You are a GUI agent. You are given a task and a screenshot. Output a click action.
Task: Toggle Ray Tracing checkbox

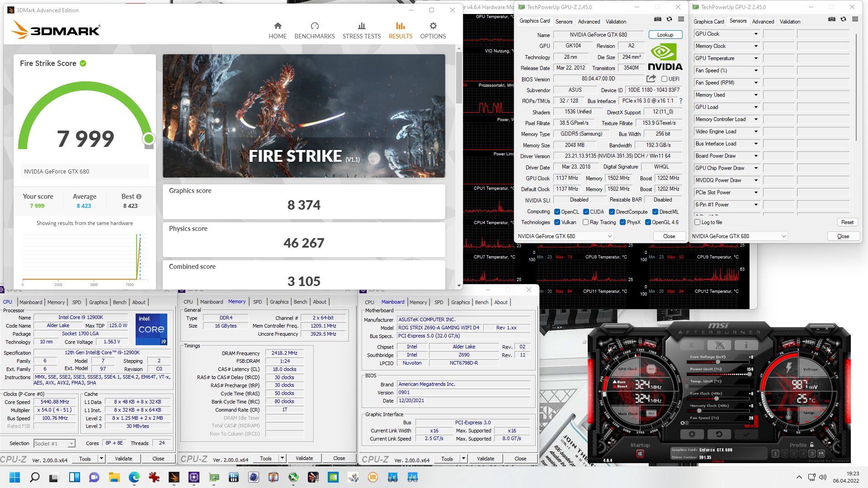click(x=586, y=222)
